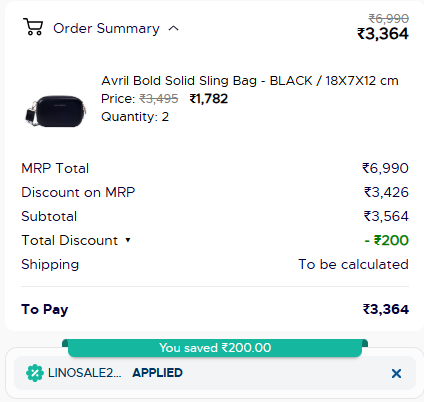424x402 pixels.
Task: Click the Avril Bold Solid Sling Bag title
Action: [250, 81]
